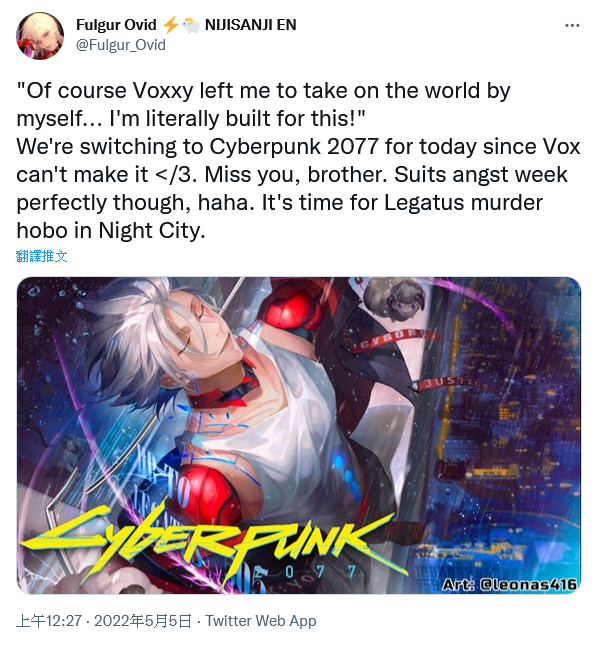Click the red CYBORG ribbon in artwork
This screenshot has height=645, width=598.
click(395, 339)
